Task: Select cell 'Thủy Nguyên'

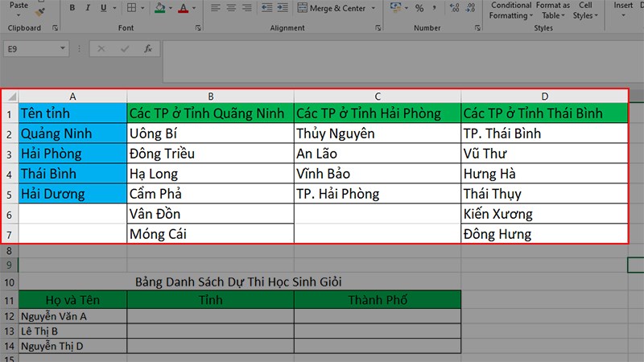Action: [378, 134]
